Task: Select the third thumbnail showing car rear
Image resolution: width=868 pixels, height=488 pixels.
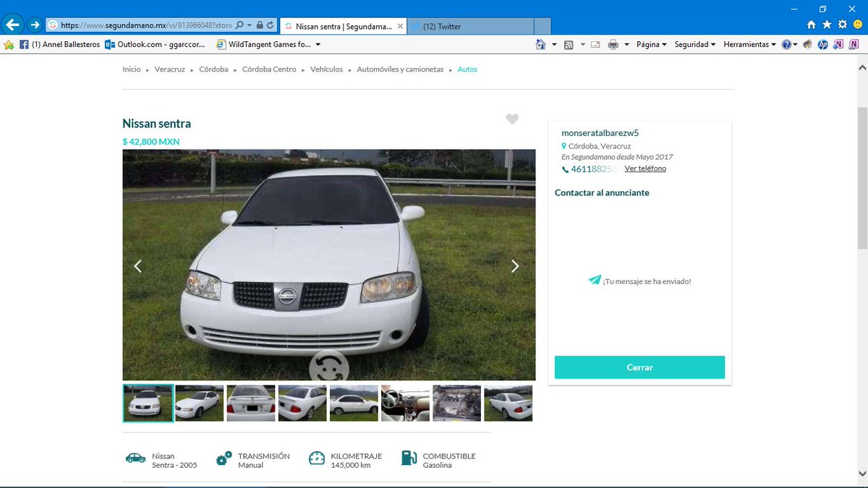Action: (x=251, y=403)
